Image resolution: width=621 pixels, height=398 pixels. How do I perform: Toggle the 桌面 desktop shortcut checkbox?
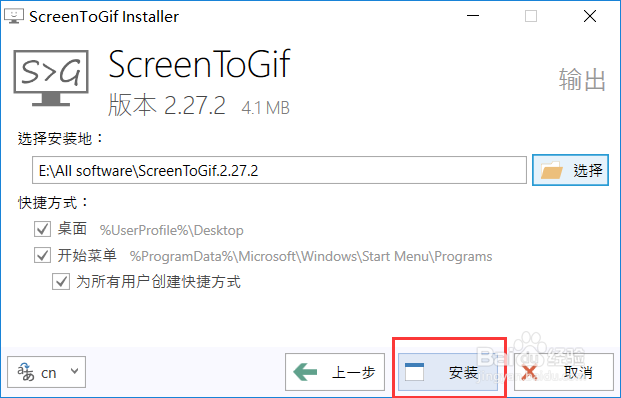[42, 229]
